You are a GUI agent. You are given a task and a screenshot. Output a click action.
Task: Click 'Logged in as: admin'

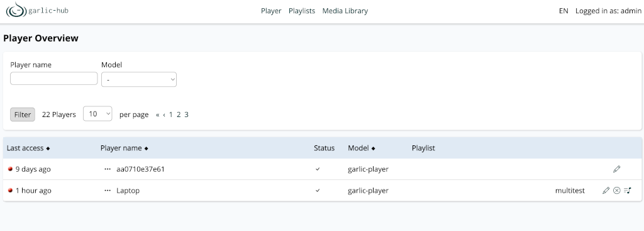tap(608, 11)
